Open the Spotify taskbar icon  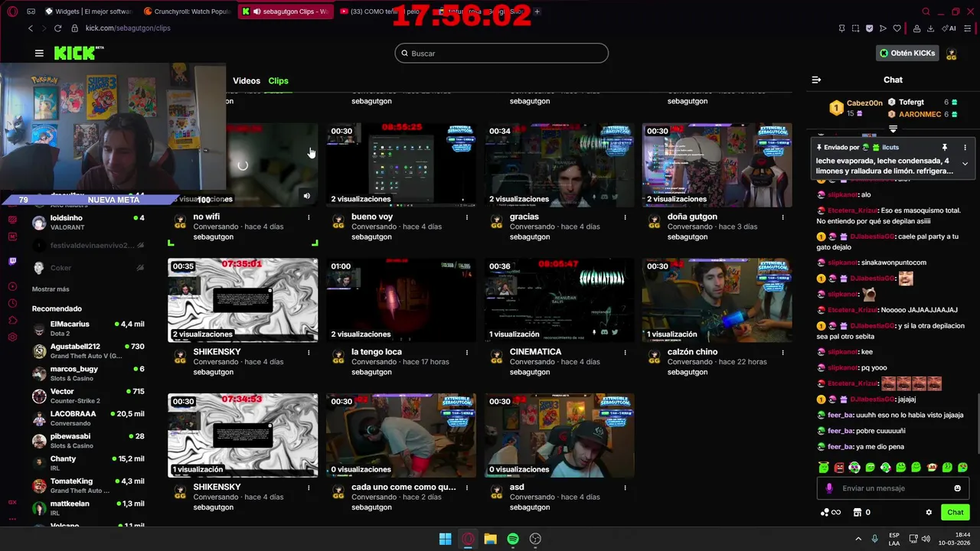tap(513, 539)
